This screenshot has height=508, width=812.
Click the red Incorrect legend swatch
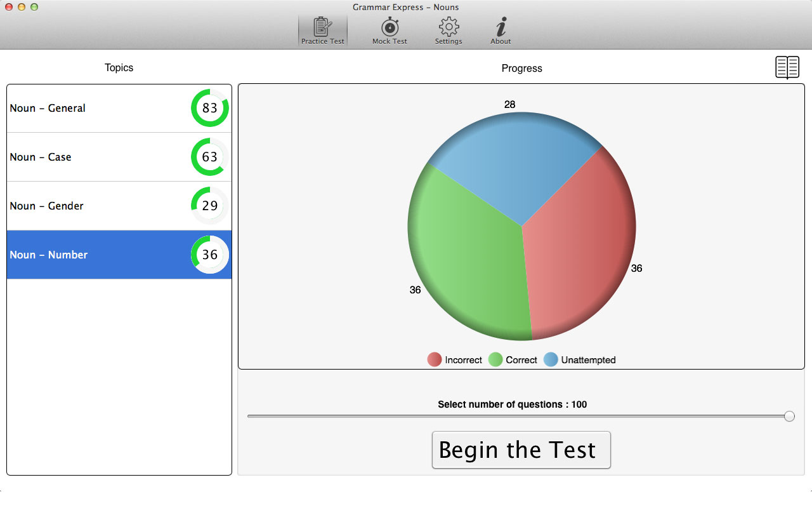coord(435,360)
